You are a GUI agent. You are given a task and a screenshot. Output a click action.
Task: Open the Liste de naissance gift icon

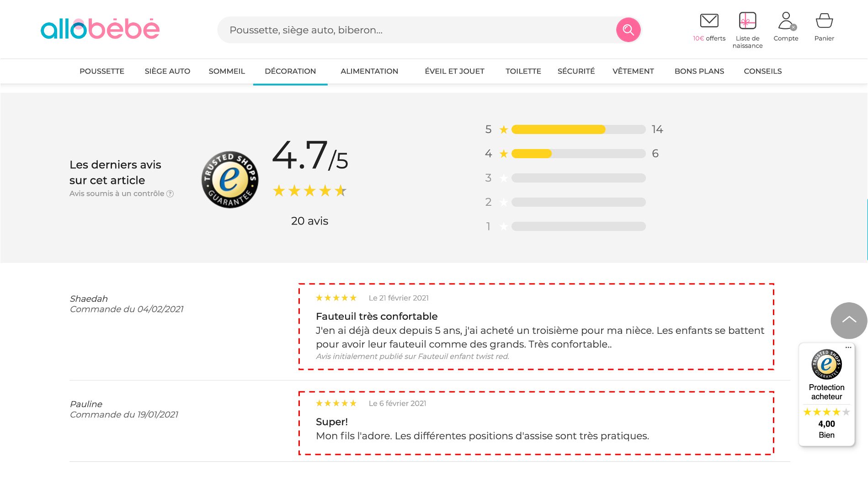747,21
